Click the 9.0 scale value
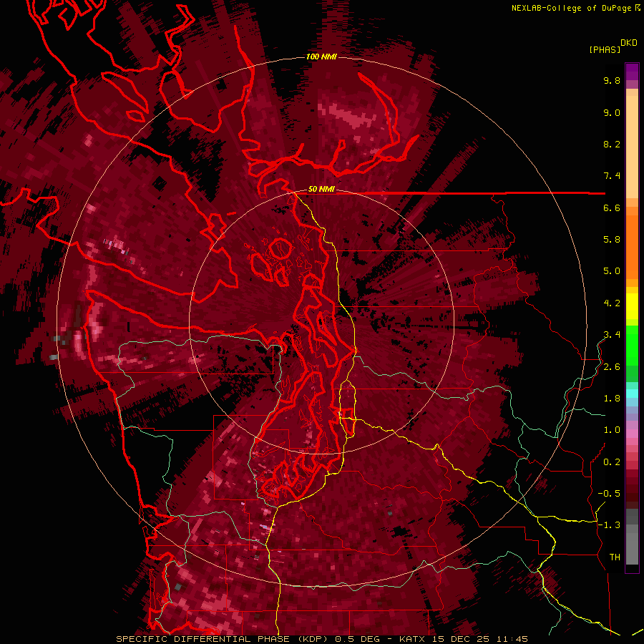This screenshot has width=644, height=644. point(612,112)
